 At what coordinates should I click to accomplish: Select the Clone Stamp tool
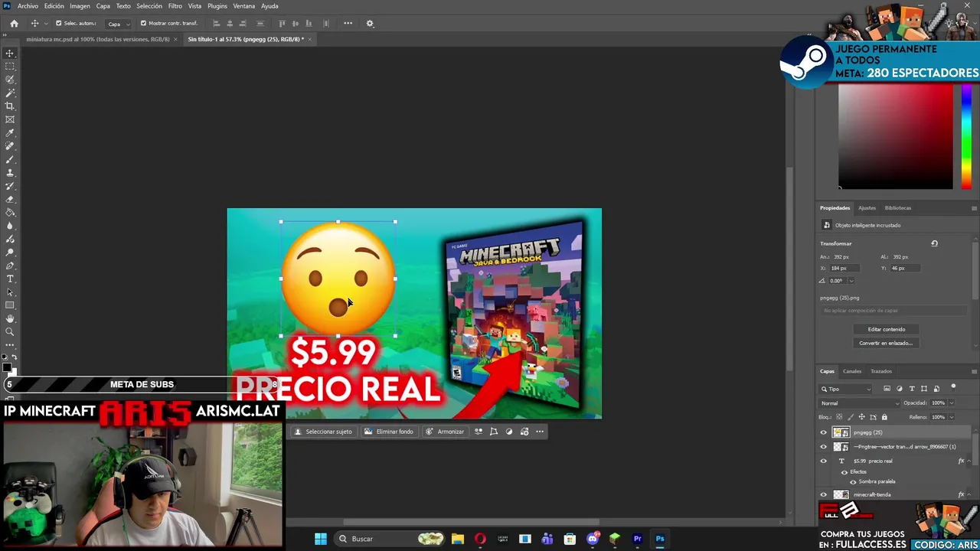10,173
